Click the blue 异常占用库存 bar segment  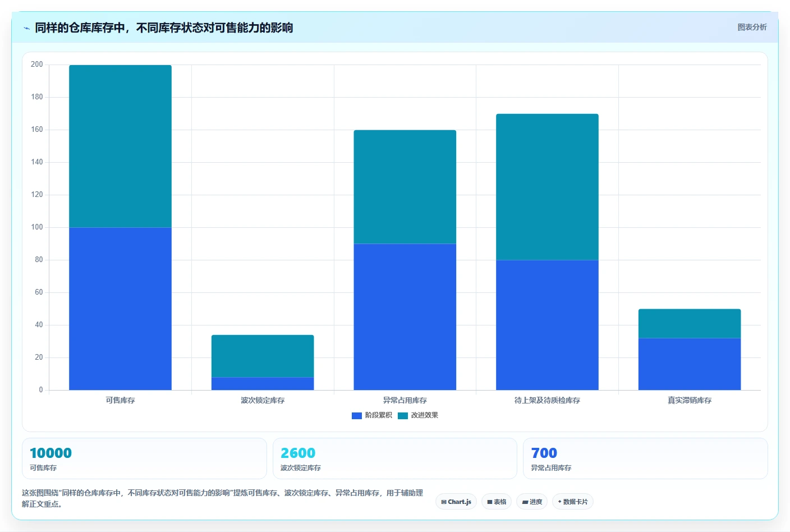tap(405, 317)
